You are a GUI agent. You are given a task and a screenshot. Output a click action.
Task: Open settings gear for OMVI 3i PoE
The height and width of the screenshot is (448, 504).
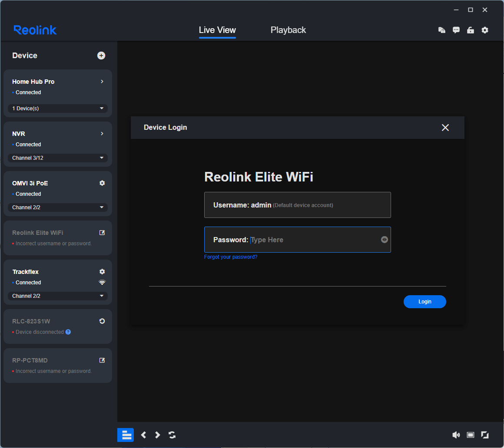(x=102, y=183)
